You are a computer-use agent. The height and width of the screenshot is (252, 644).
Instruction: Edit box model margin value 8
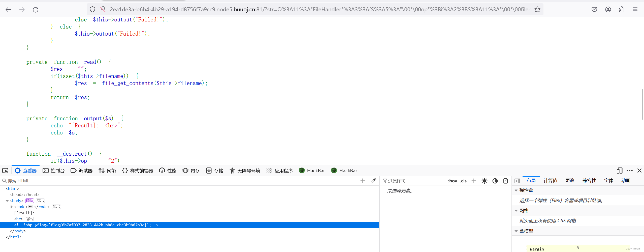pos(578,248)
